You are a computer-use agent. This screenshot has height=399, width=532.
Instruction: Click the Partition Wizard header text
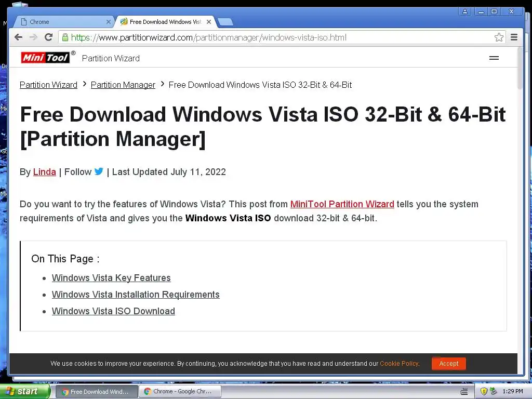(x=111, y=58)
